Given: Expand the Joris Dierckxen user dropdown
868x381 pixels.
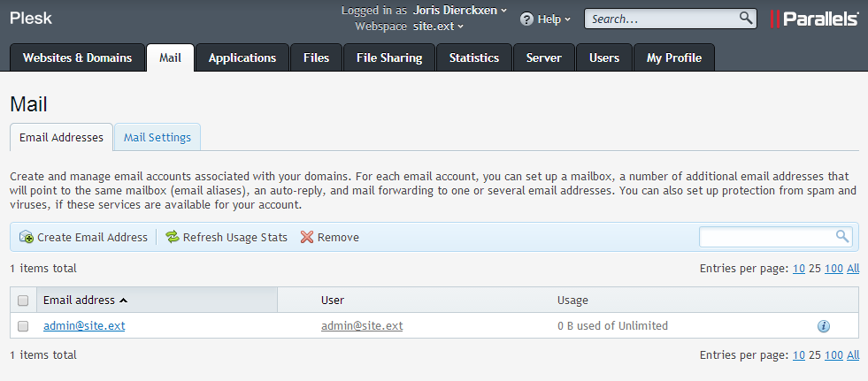Looking at the screenshot, I should point(460,11).
